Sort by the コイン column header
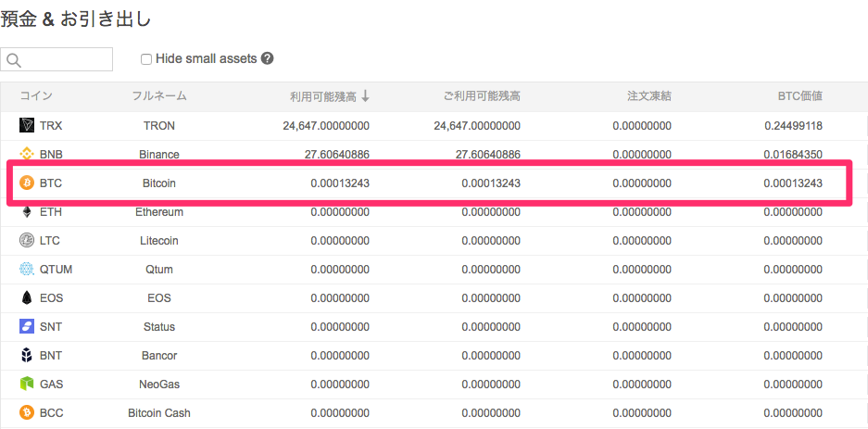The height and width of the screenshot is (429, 868). click(x=36, y=96)
